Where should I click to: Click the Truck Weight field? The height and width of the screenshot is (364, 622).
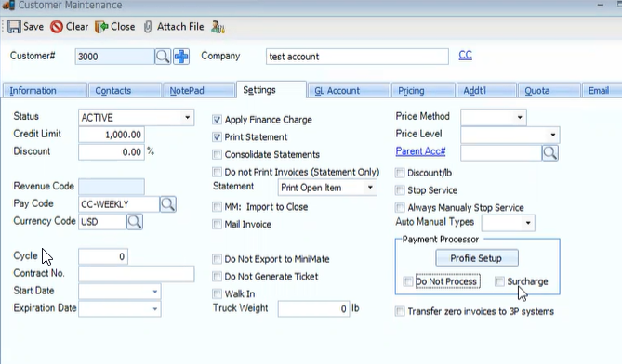click(313, 309)
